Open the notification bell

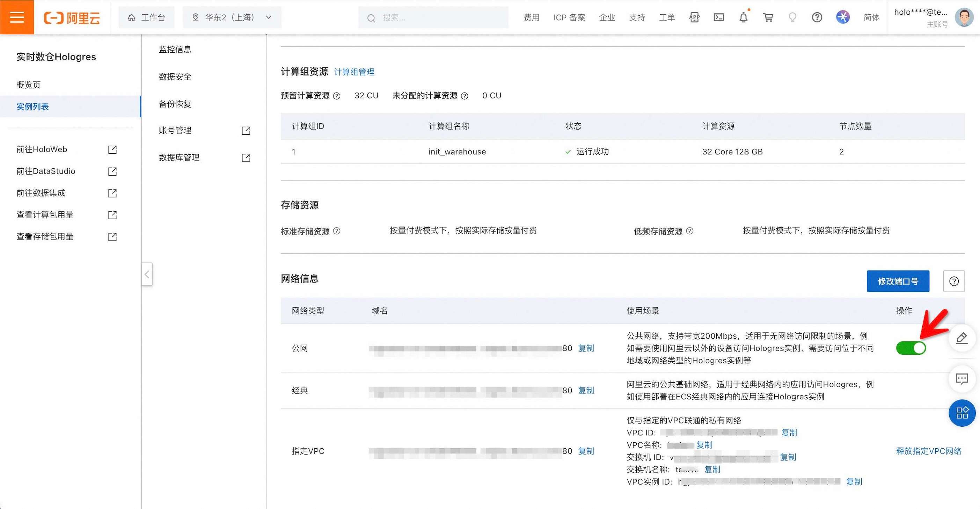click(743, 17)
